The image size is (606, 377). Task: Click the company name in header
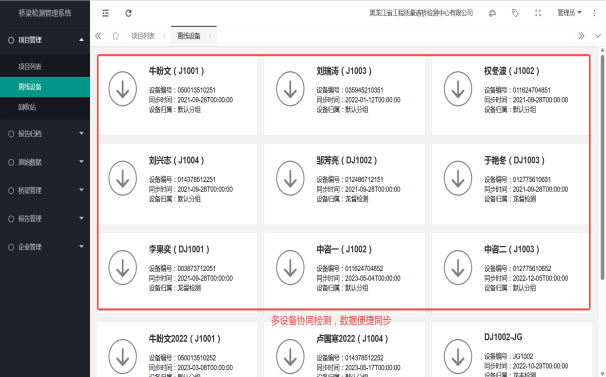coord(421,13)
